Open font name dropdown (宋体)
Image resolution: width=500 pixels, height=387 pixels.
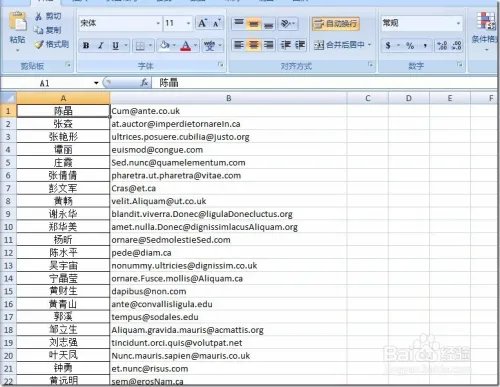158,23
